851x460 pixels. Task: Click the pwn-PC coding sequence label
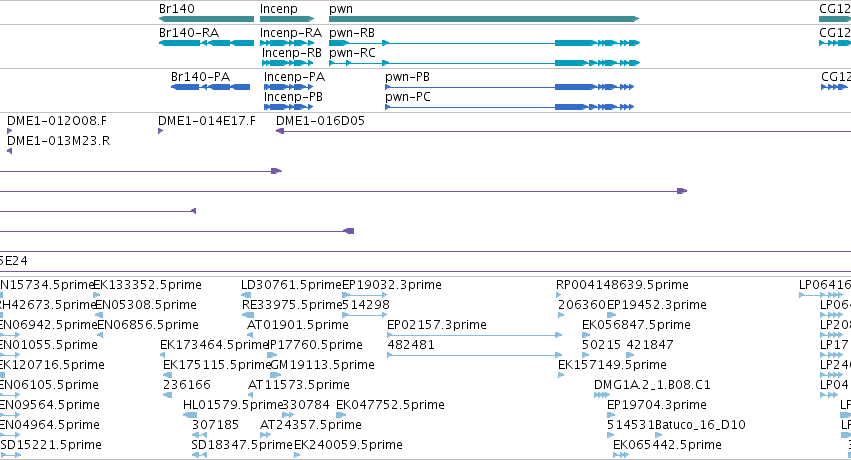click(408, 97)
